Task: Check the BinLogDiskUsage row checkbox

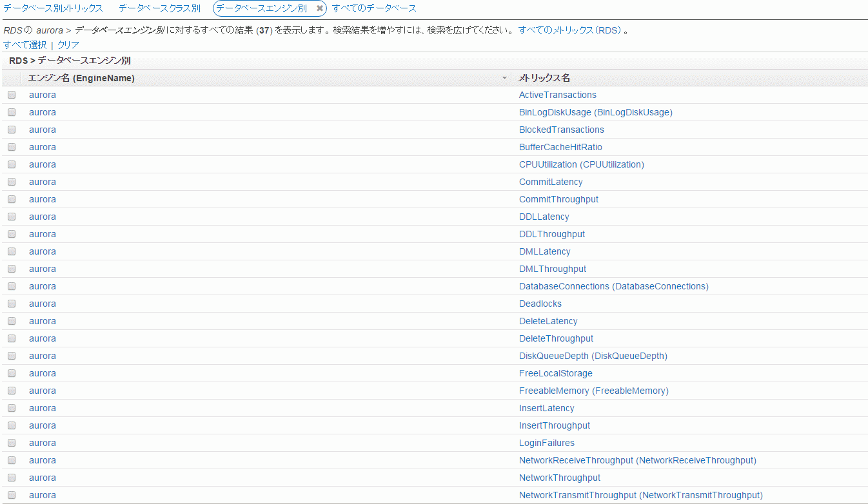Action: click(12, 112)
